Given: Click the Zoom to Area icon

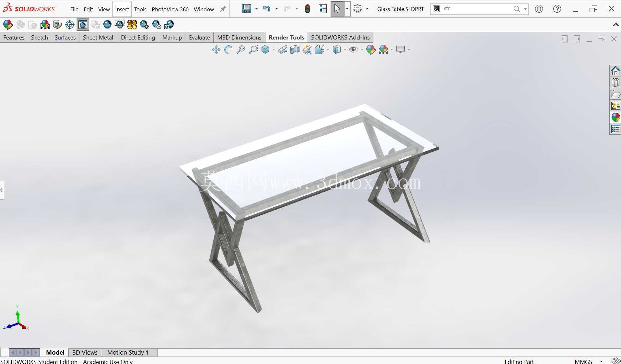Looking at the screenshot, I should click(253, 50).
